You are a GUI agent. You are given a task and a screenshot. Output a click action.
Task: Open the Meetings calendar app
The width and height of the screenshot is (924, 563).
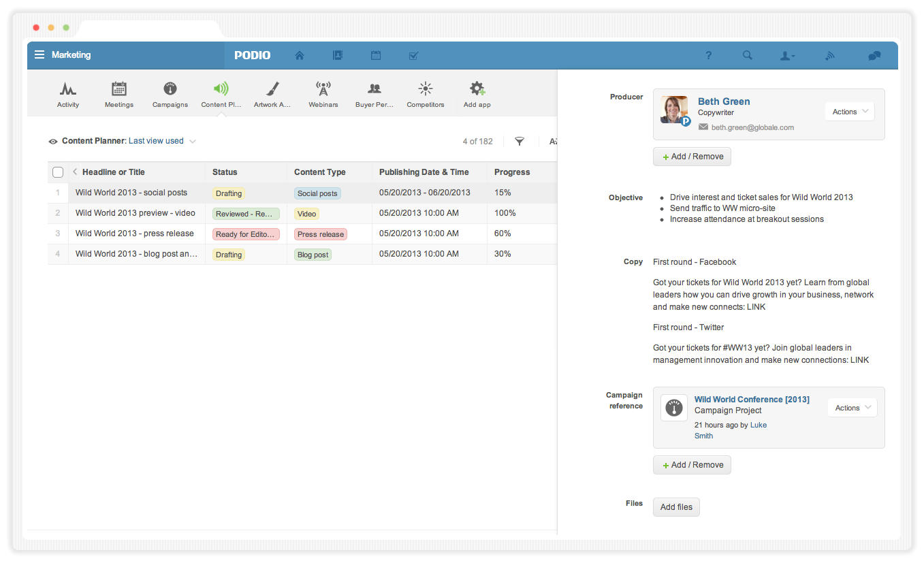click(119, 89)
